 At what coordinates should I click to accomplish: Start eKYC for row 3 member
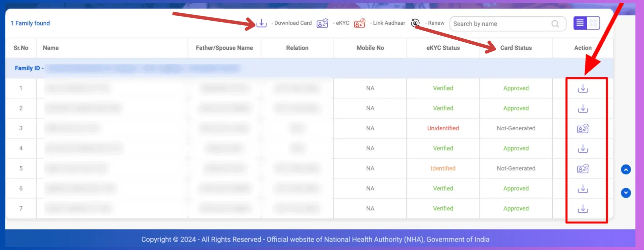tap(583, 128)
